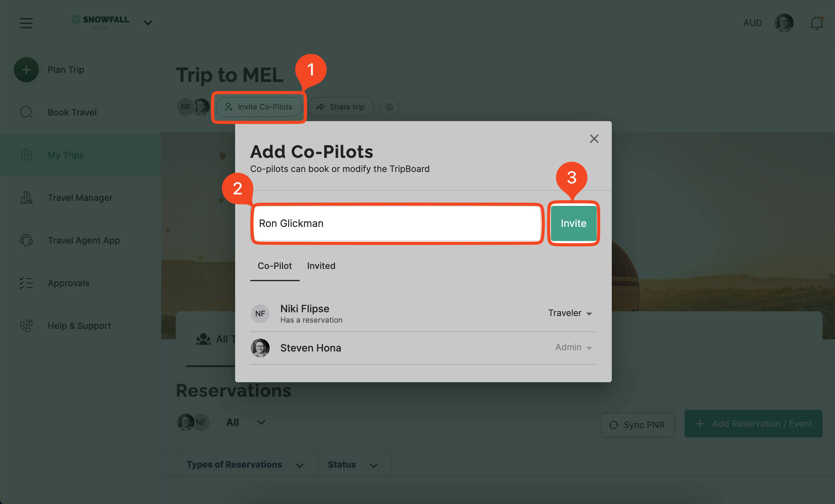Click Steven's avatar in Reservations filter
Viewport: 835px width, 504px height.
point(186,422)
